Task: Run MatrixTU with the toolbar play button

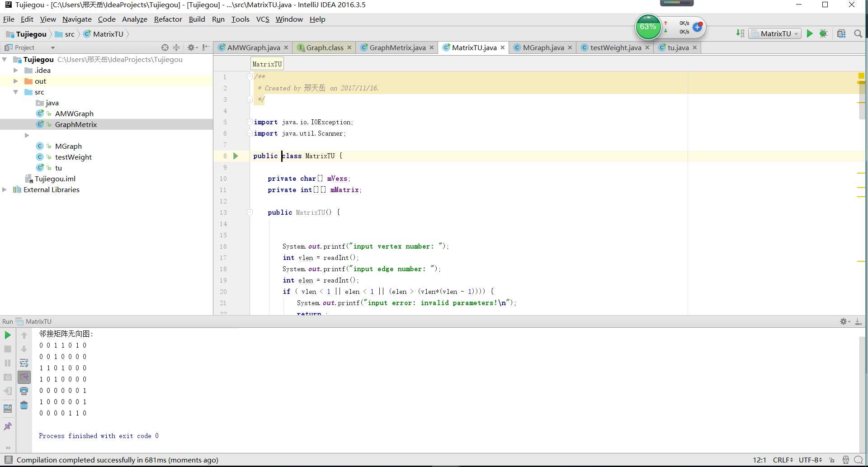Action: tap(810, 33)
